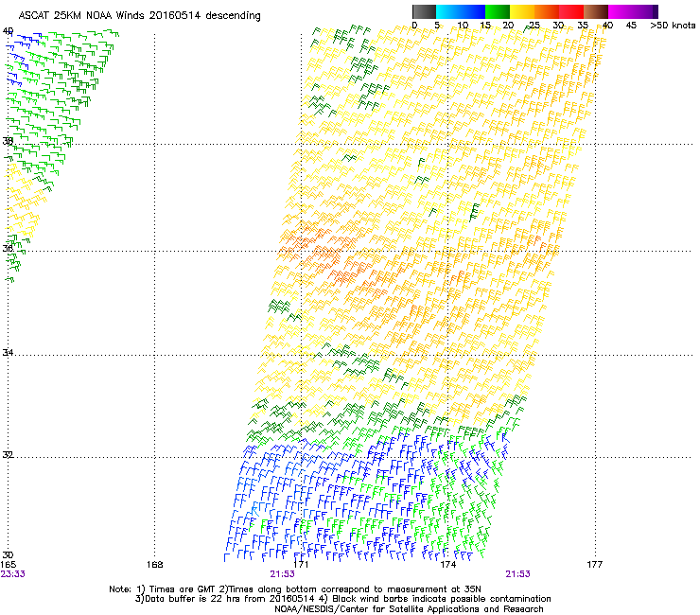This screenshot has width=700, height=615.
Task: Click latitude label '32' on left axis
Action: 8,455
